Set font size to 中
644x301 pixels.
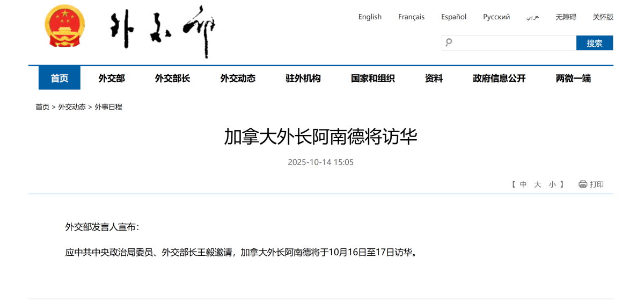click(523, 184)
